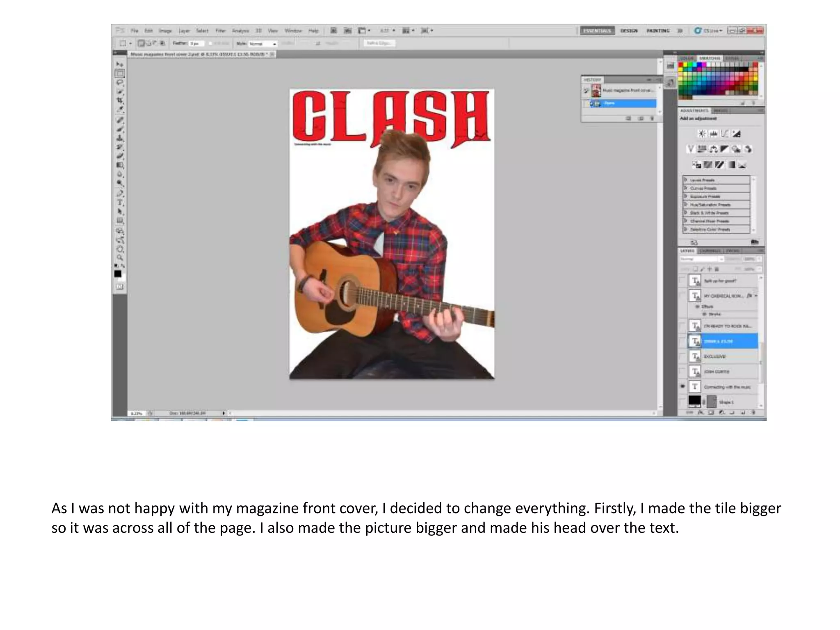Hide the 'Connecting with the music' layer
Viewport: 840px width, 630px height.
(x=682, y=386)
